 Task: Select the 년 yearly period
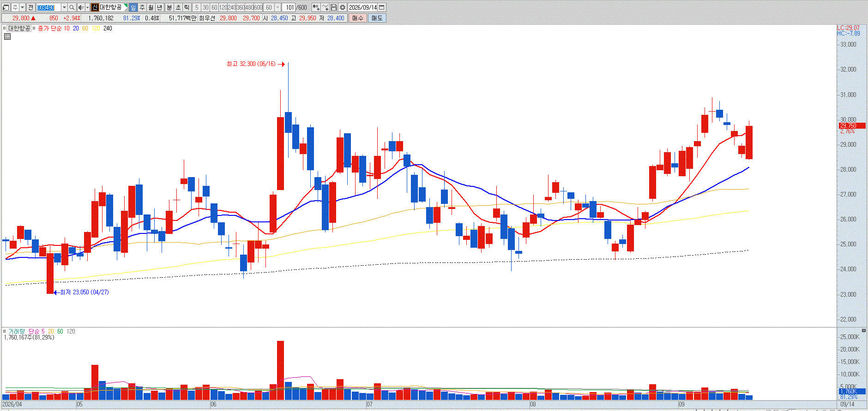coord(160,7)
